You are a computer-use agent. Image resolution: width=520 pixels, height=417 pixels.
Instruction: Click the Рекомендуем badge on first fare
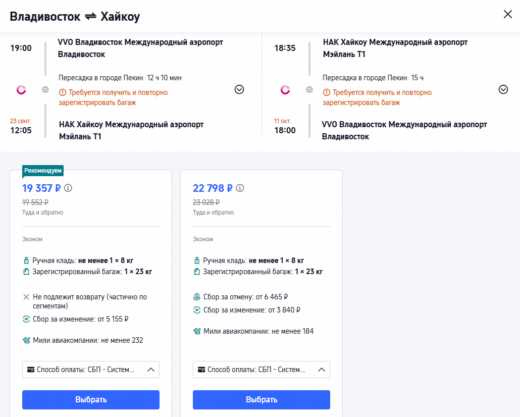[43, 171]
